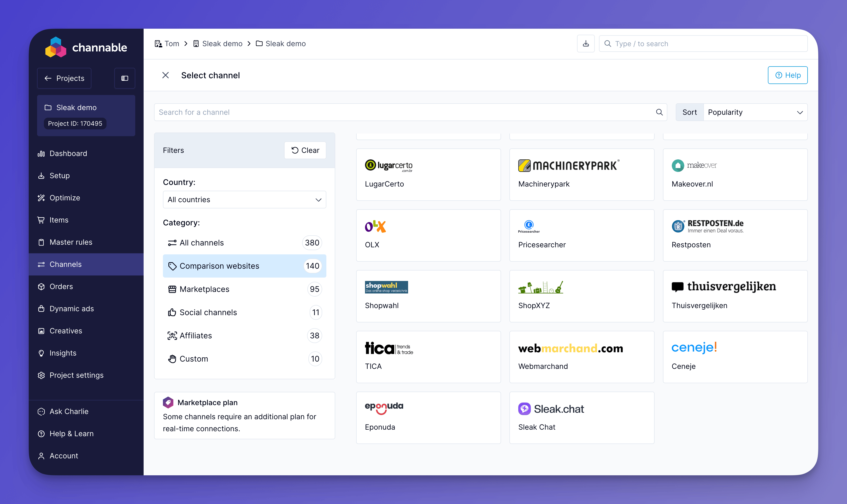Open the Sort Popularity dropdown
The height and width of the screenshot is (504, 847).
pos(755,112)
